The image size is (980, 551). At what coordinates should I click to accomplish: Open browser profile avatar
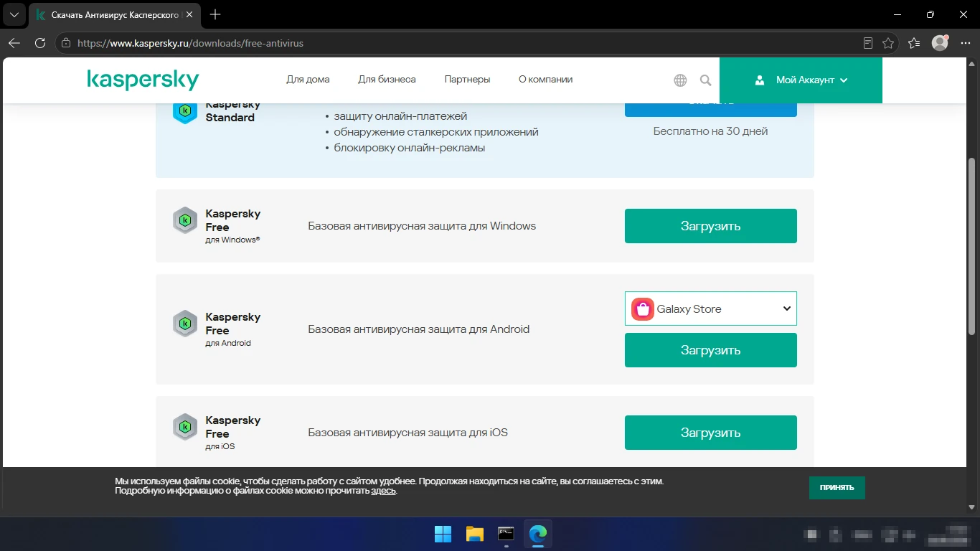tap(940, 43)
